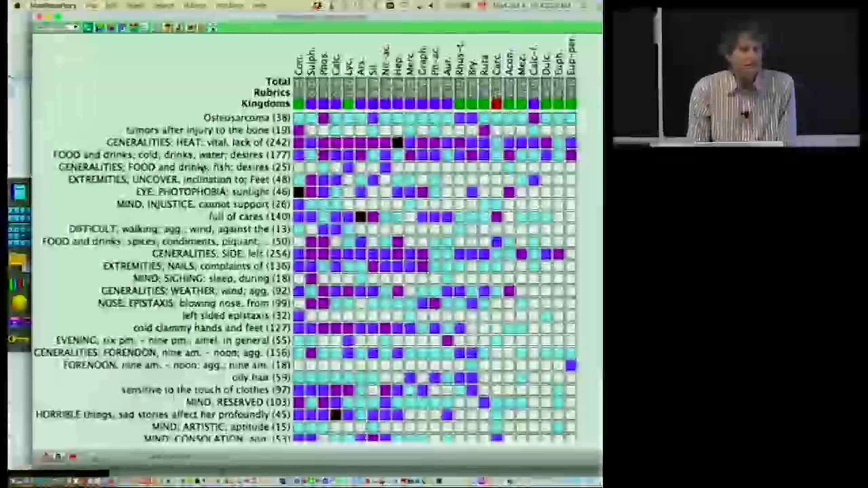Click black cell in HEAT vital lack row
This screenshot has height=488, width=868.
(x=397, y=143)
